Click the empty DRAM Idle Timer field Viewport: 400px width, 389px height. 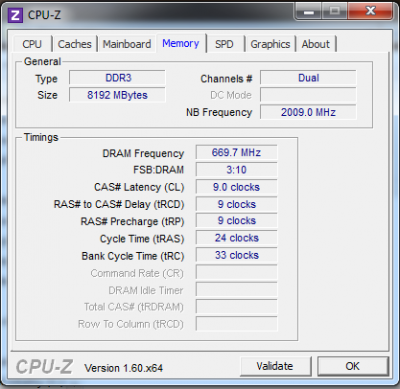(237, 290)
